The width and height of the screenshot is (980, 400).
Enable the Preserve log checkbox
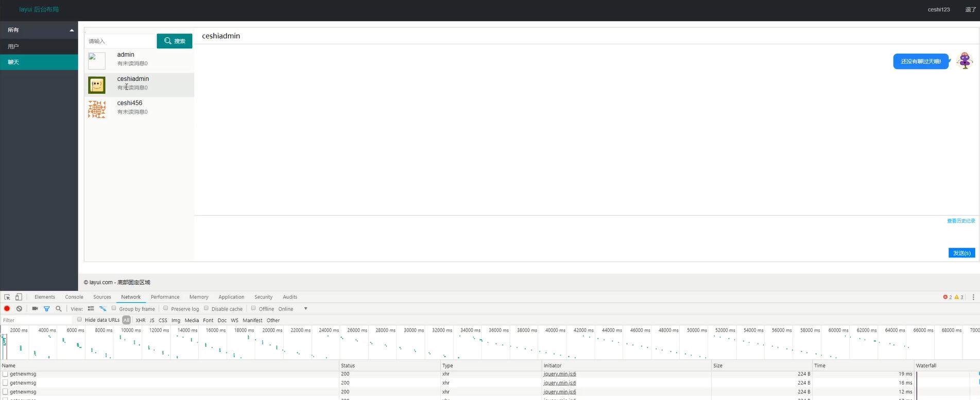tap(166, 308)
